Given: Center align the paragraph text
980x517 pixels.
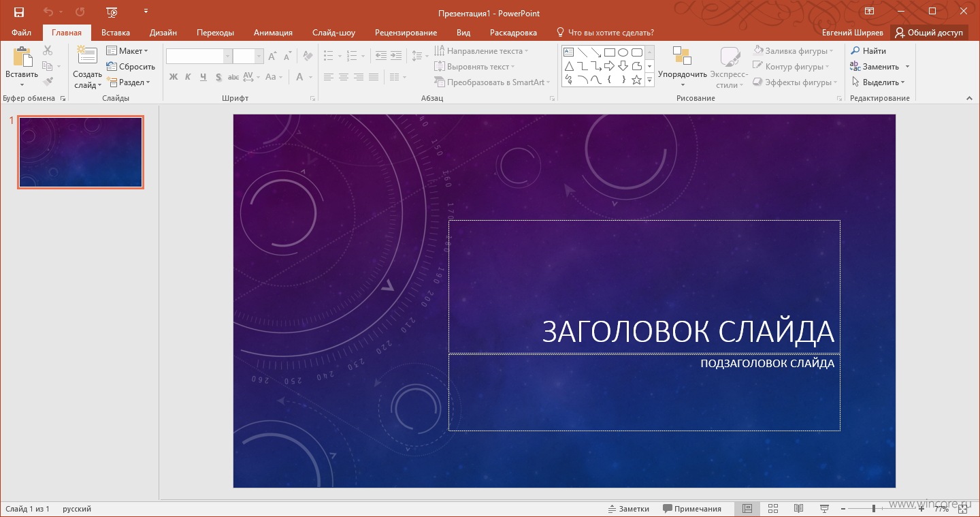Looking at the screenshot, I should point(344,78).
